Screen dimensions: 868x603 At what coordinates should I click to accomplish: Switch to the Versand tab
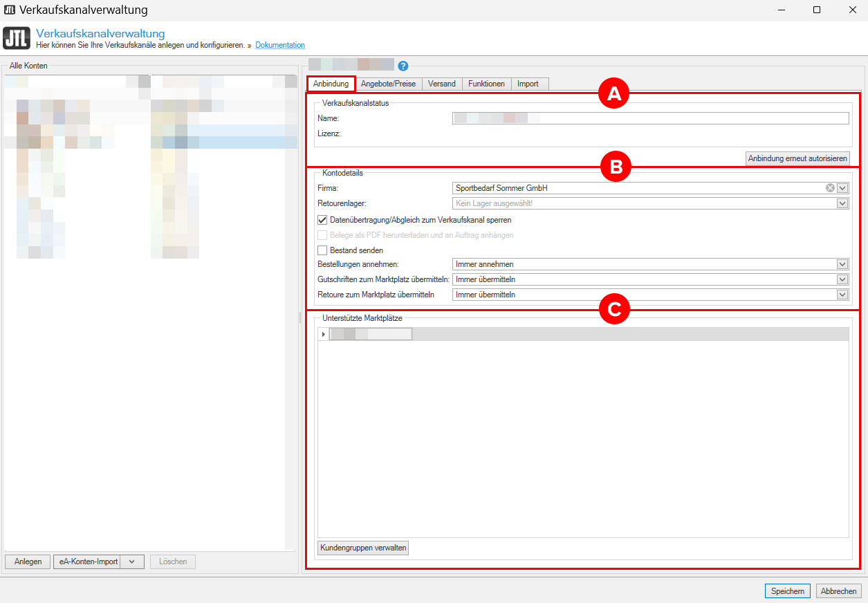point(442,84)
